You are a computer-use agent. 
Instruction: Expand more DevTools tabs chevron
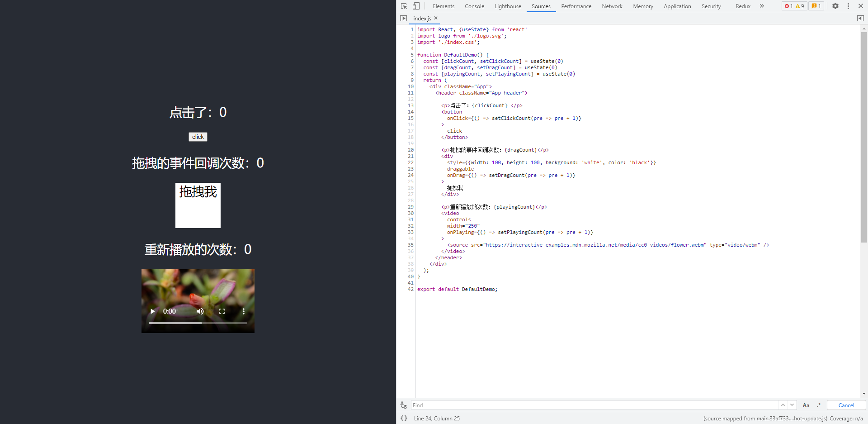(x=762, y=6)
